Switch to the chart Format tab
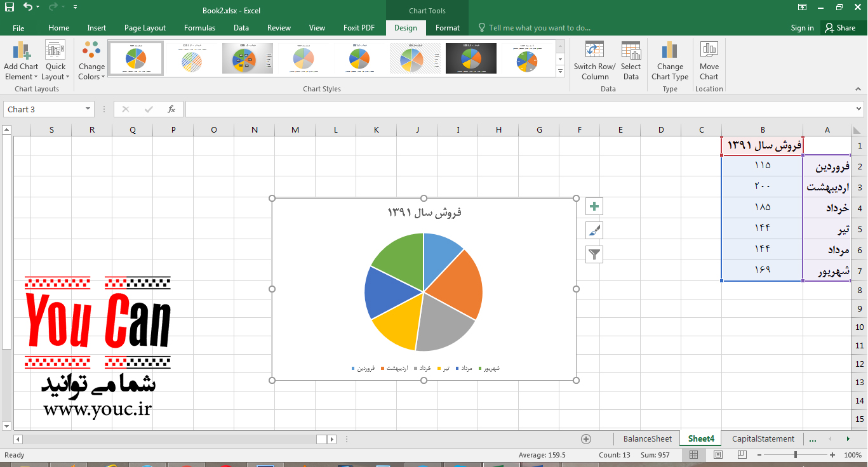Viewport: 868px width, 467px height. pos(448,28)
